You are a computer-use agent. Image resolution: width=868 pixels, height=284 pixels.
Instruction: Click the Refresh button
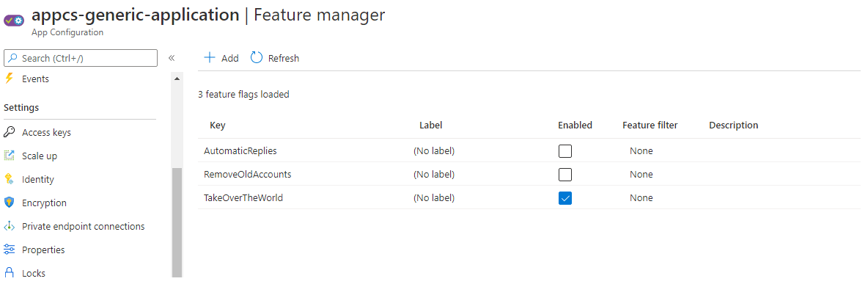click(275, 58)
